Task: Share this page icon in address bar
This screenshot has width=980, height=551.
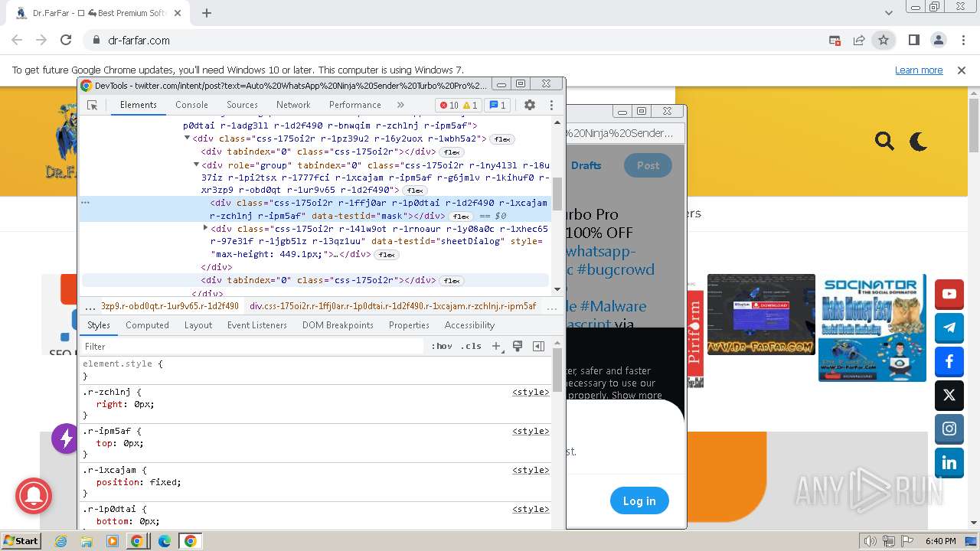Action: tap(859, 40)
